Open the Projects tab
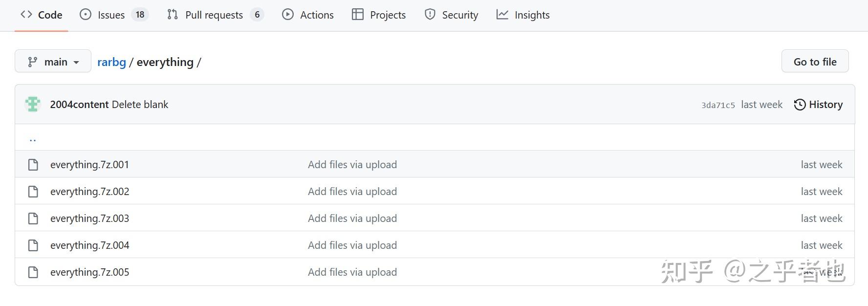This screenshot has width=868, height=306. 379,15
